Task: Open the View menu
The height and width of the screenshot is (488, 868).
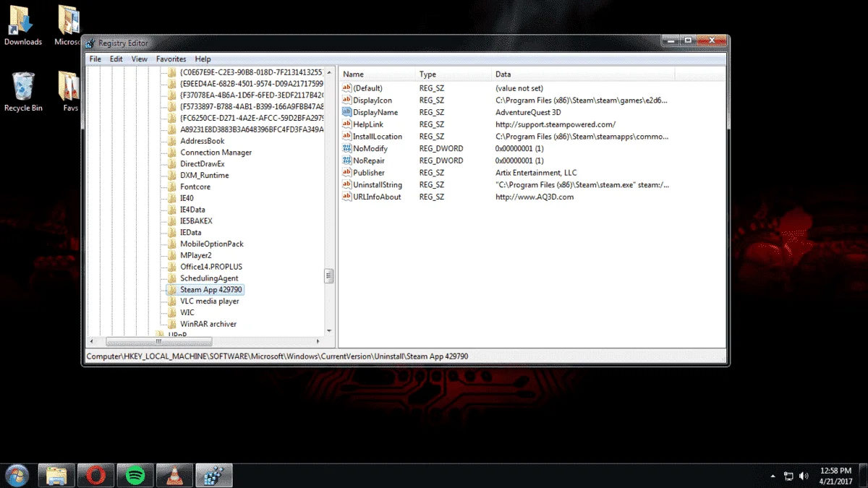Action: coord(139,59)
